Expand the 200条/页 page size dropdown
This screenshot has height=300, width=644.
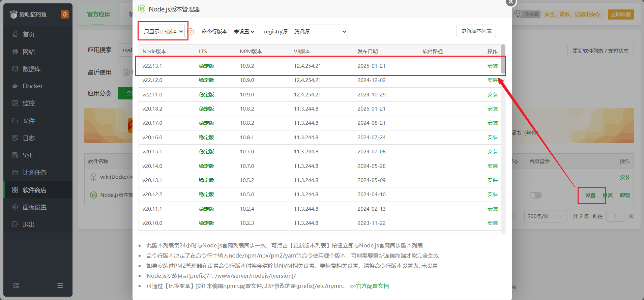tap(545, 216)
